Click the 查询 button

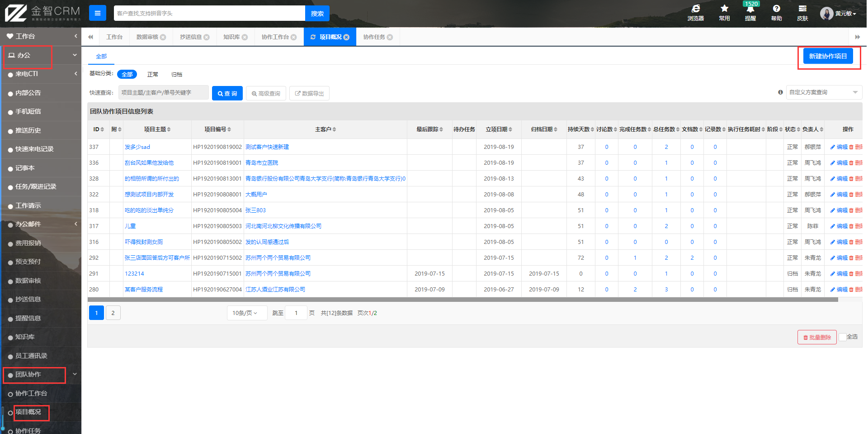tap(227, 93)
